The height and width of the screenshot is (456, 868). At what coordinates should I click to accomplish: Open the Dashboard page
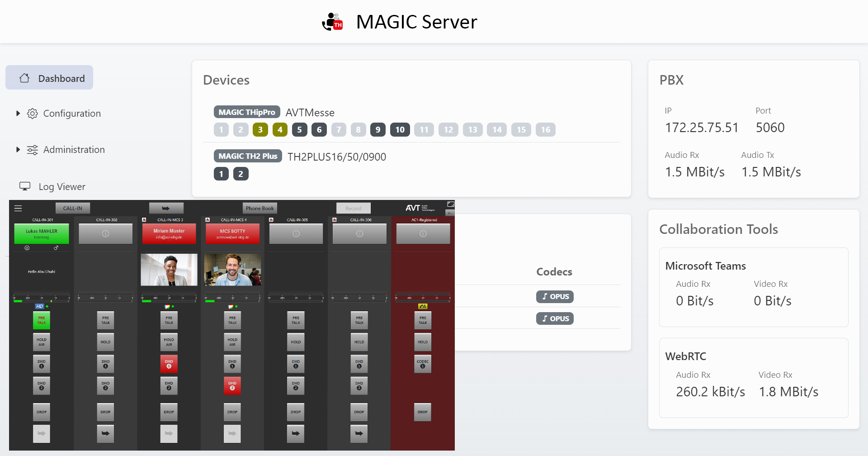pos(49,78)
